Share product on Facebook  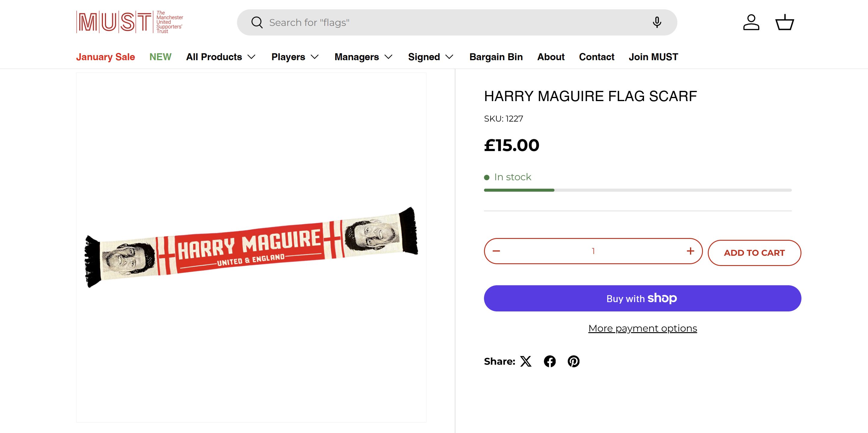point(550,361)
